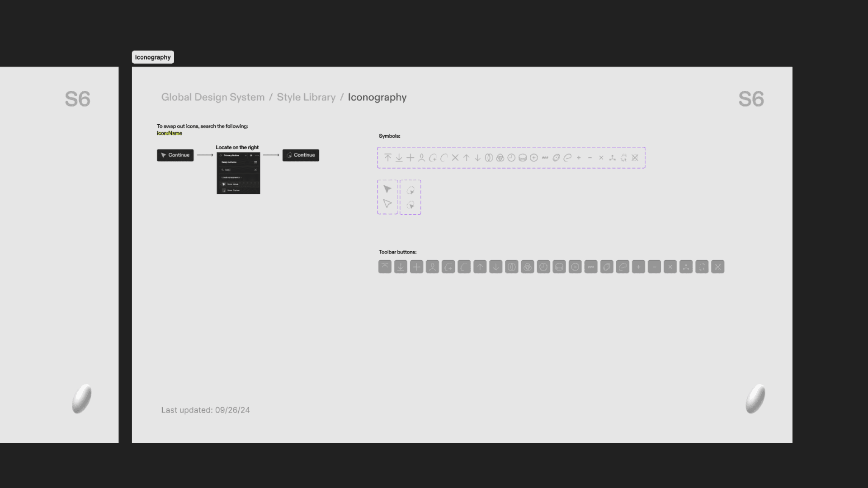Image resolution: width=868 pixels, height=488 pixels.
Task: Click the highlighted icon:Name text
Action: coord(170,133)
